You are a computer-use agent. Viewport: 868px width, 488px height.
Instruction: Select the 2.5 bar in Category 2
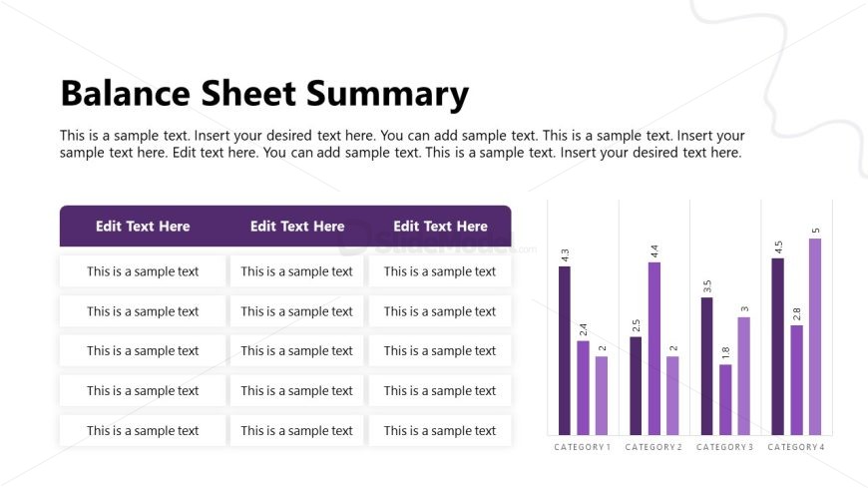(637, 385)
